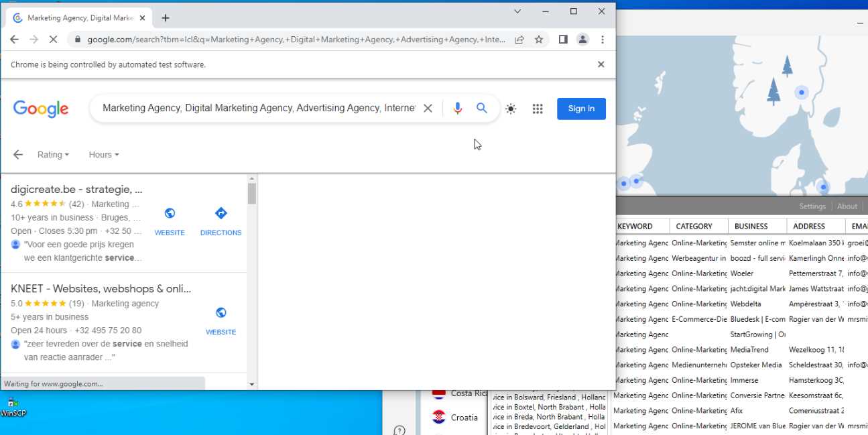868x435 pixels.
Task: Sign in to Google account
Action: 581,109
